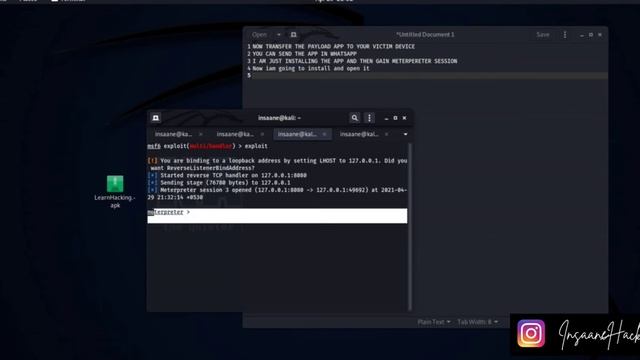The width and height of the screenshot is (640, 360).
Task: Maximize the text editor window
Action: point(591,35)
